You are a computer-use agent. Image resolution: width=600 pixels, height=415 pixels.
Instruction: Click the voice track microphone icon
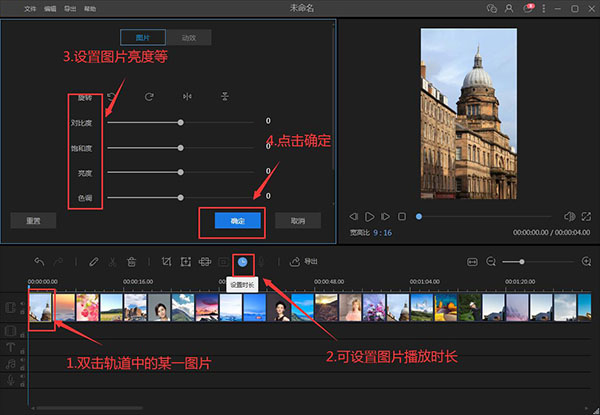(10, 380)
